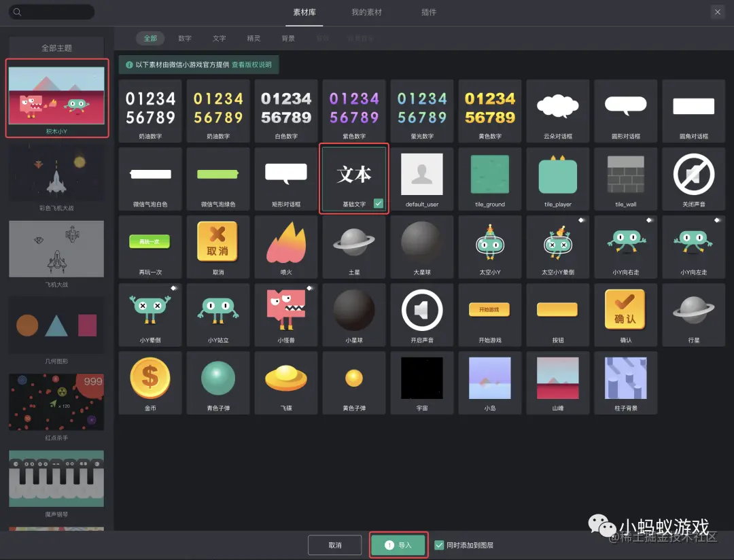The height and width of the screenshot is (560, 734).
Task: Choose the 飞碟 UFO asset
Action: (x=286, y=383)
